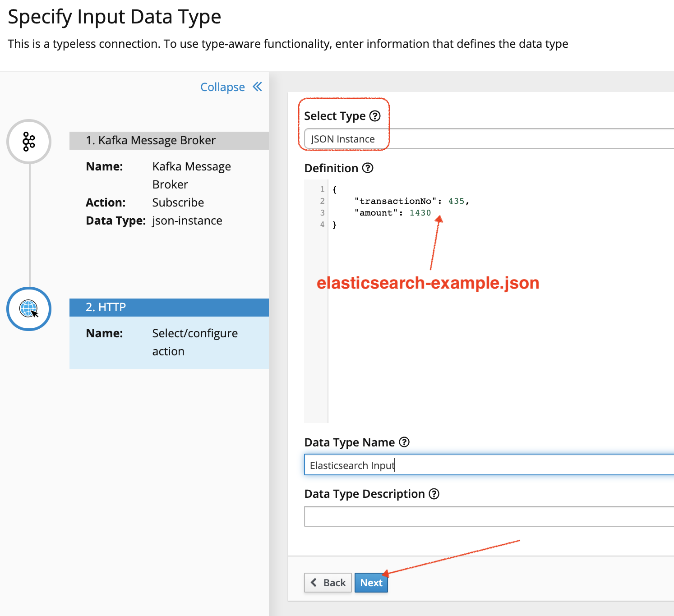
Task: Focus the Data Type Description field
Action: 489,516
